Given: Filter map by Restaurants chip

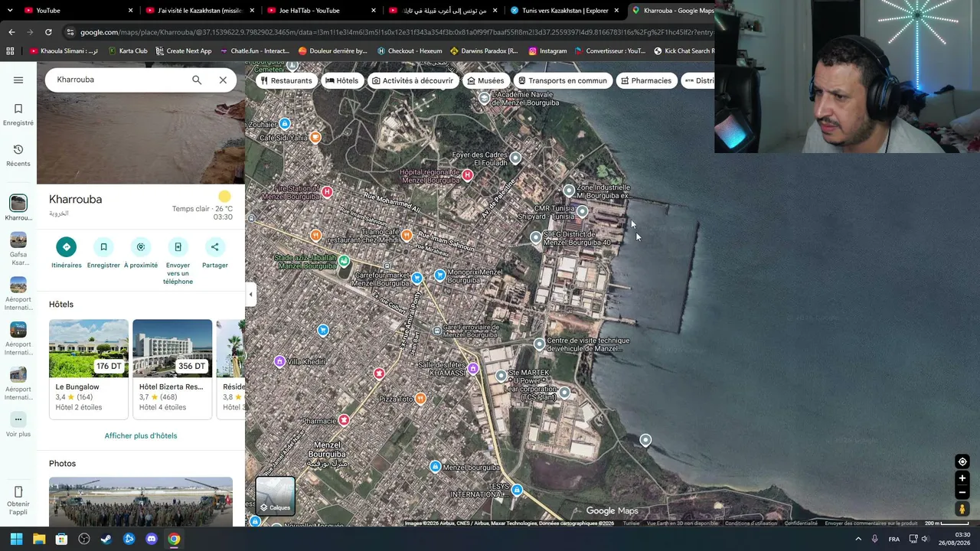Looking at the screenshot, I should pos(286,80).
